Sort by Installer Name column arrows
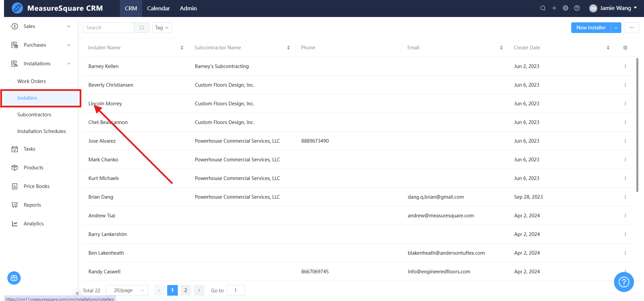This screenshot has height=301, width=644. 182,48
